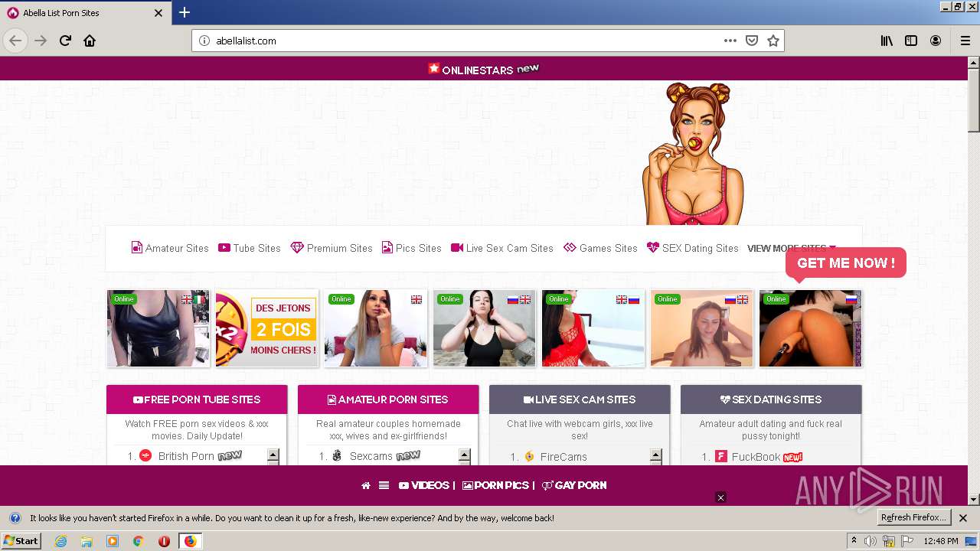
Task: Open a new browser tab
Action: tap(185, 12)
